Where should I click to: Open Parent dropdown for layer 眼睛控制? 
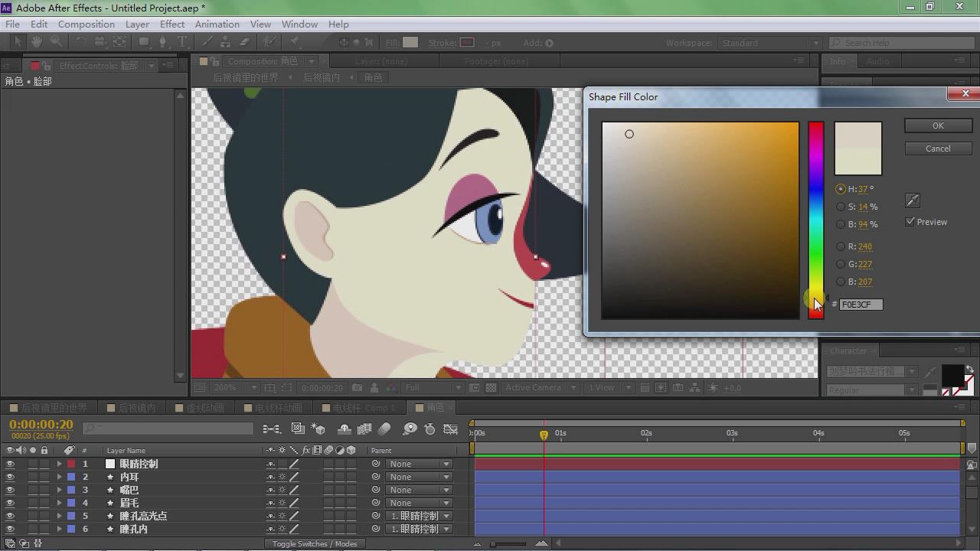coord(419,464)
